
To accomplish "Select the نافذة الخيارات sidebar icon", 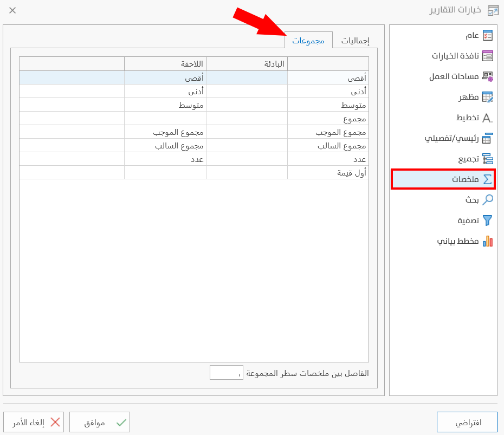I will pyautogui.click(x=487, y=56).
